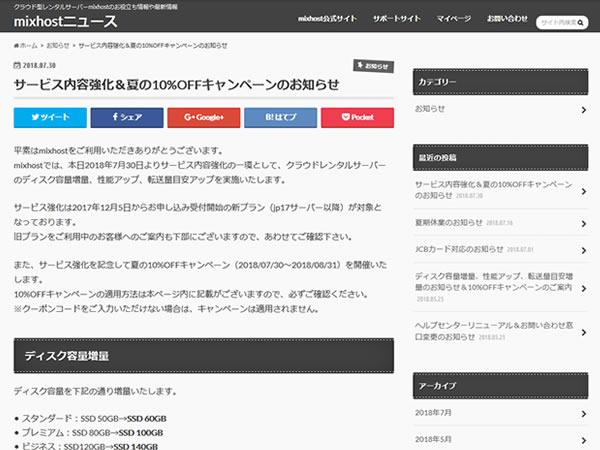600x450 pixels.
Task: Click the home icon in breadcrumb
Action: pyautogui.click(x=16, y=46)
